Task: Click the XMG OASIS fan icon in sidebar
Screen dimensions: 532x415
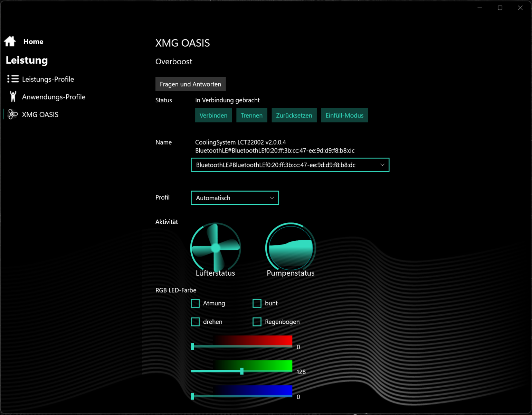Action: [x=13, y=114]
